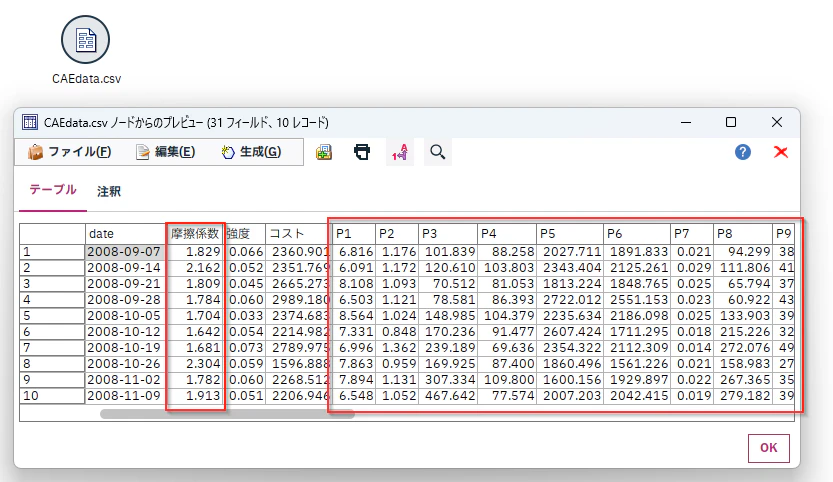The height and width of the screenshot is (482, 833).
Task: Select the コスト column header
Action: point(298,234)
